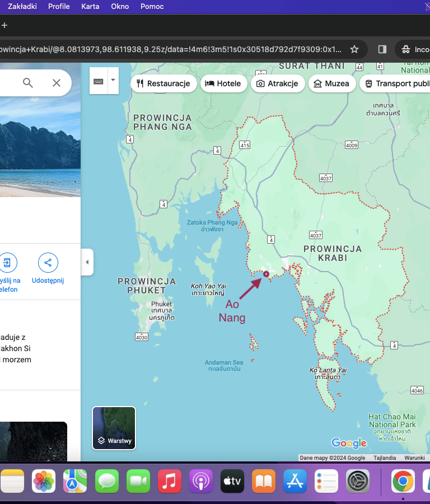Open the Okno menu
The image size is (430, 504).
point(120,6)
